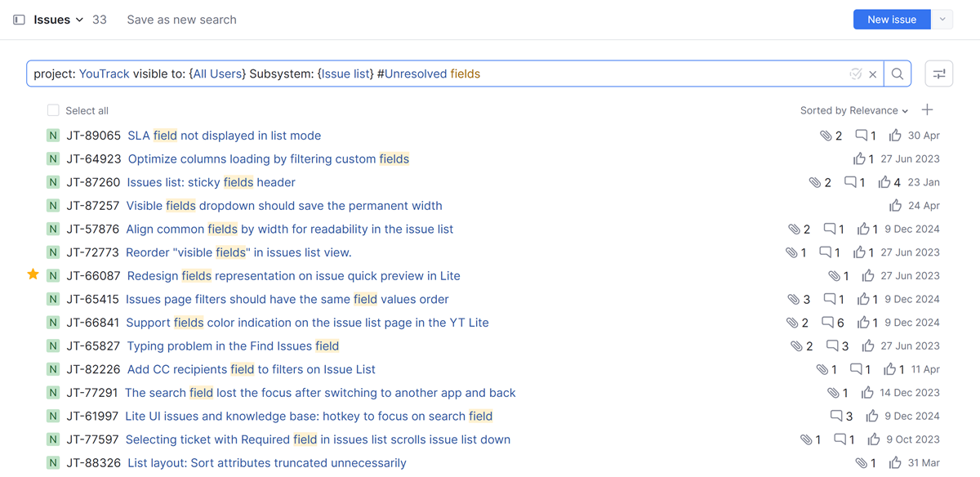The image size is (980, 477).
Task: Open the Sorted by Relevance dropdown
Action: [x=852, y=109]
